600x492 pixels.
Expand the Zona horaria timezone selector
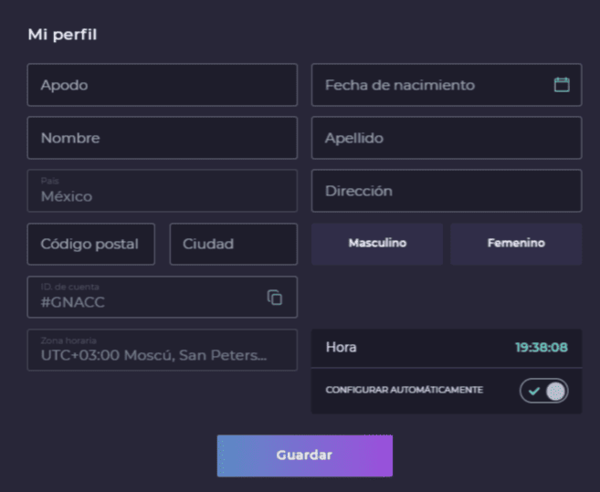[162, 350]
